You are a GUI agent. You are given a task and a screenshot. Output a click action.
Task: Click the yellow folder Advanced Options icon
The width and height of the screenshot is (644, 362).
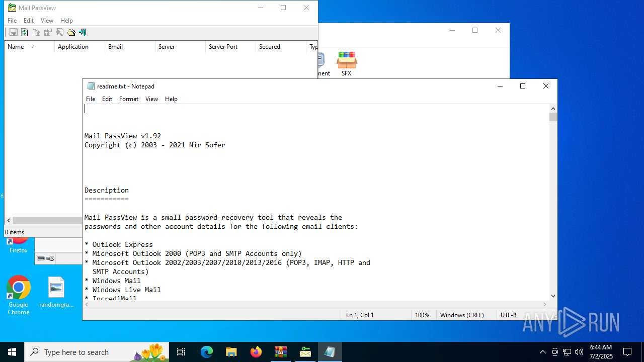coord(71,32)
